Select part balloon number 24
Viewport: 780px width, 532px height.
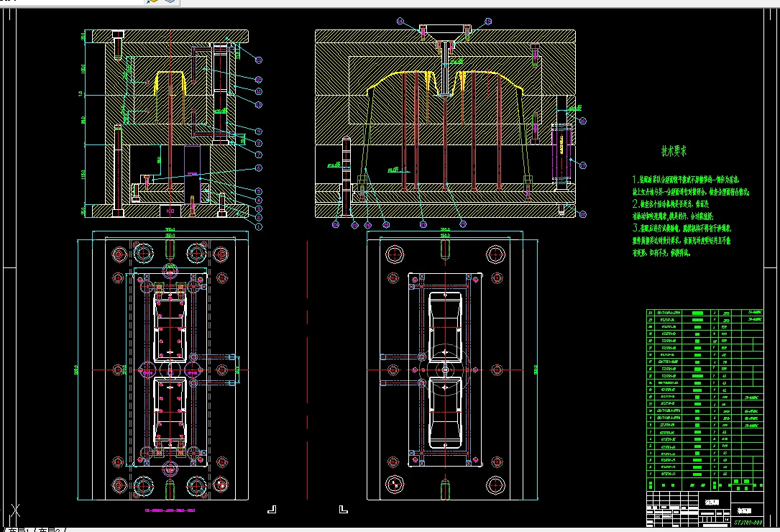336,224
